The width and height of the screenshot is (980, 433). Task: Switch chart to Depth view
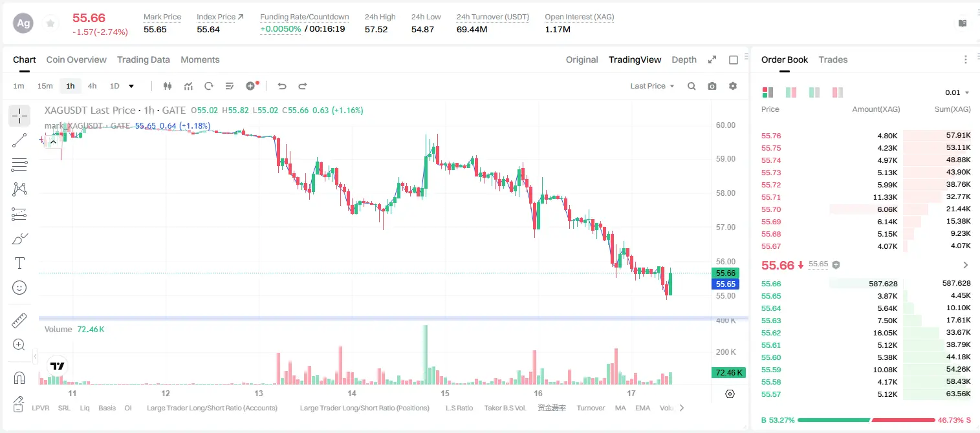tap(684, 59)
